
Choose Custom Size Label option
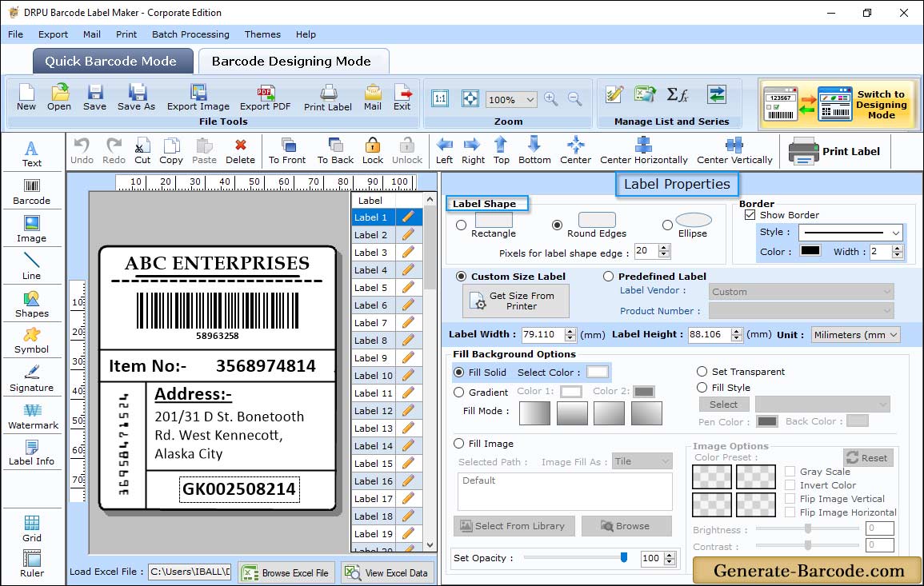462,277
